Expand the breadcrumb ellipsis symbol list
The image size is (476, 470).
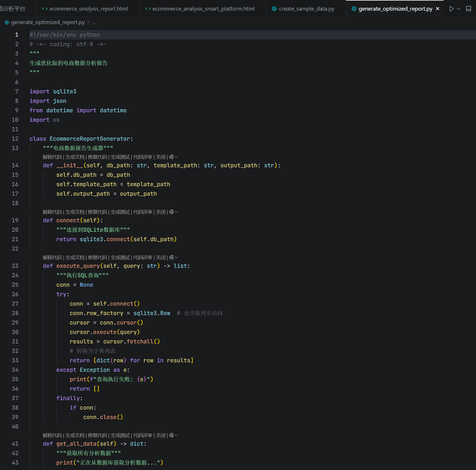click(94, 22)
